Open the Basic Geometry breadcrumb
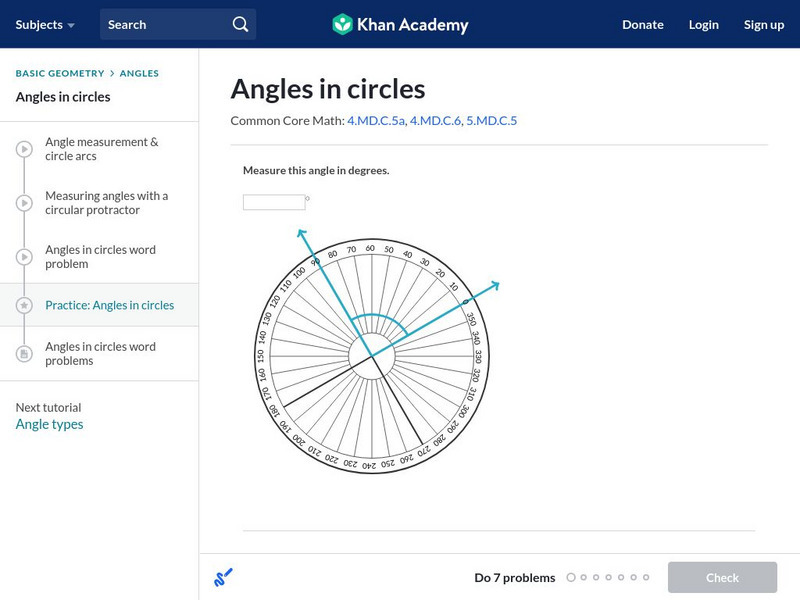Viewport: 800px width, 600px height. pyautogui.click(x=59, y=73)
